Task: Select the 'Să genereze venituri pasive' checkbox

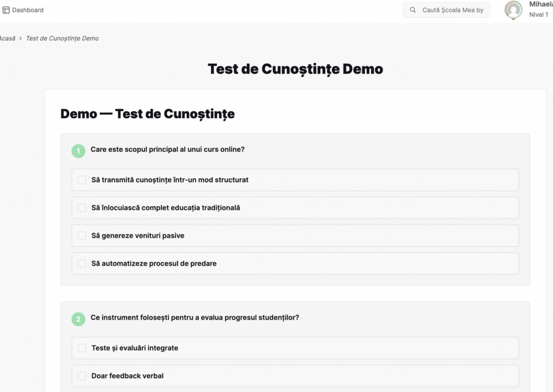Action: click(x=82, y=235)
